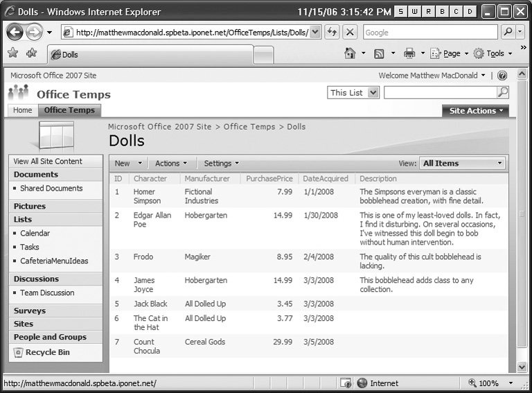Click the C button in title bar

[456, 12]
